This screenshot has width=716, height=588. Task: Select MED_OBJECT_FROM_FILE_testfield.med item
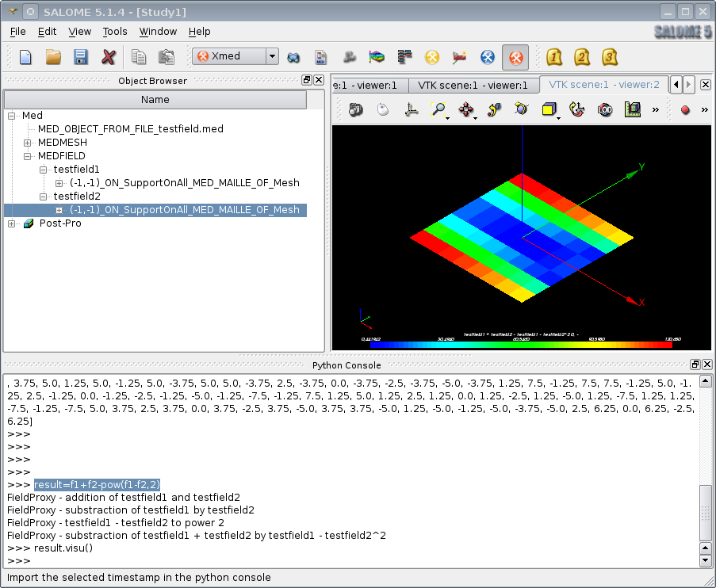(x=131, y=129)
